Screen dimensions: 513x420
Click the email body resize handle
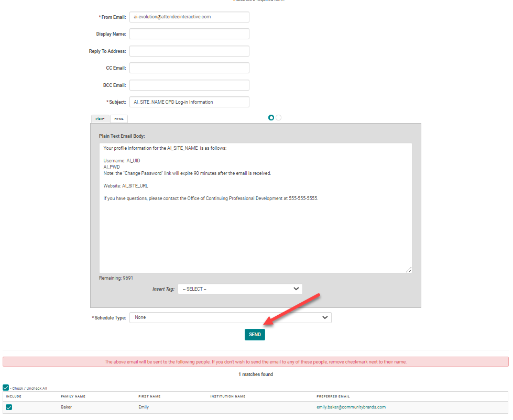(409, 270)
